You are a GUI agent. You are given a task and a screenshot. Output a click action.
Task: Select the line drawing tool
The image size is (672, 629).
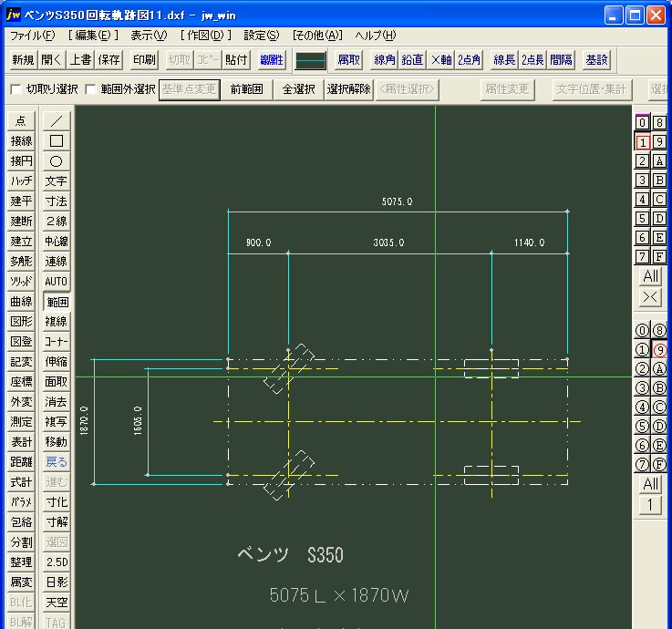pos(57,121)
